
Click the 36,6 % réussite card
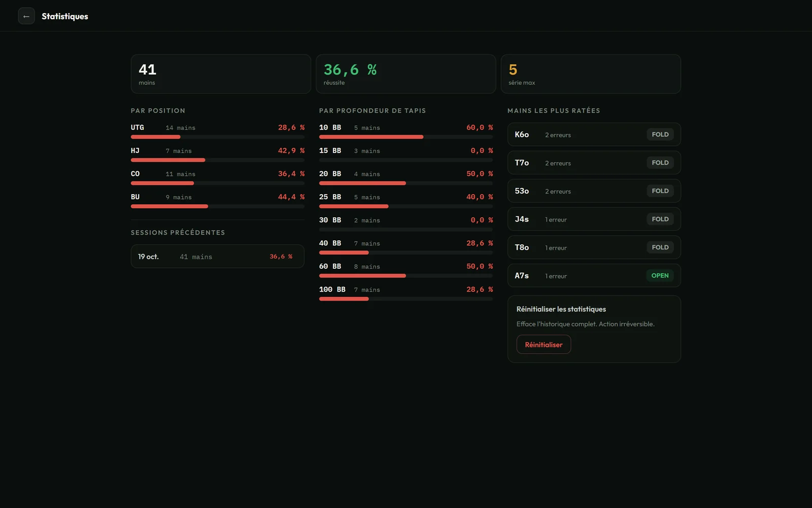point(406,74)
